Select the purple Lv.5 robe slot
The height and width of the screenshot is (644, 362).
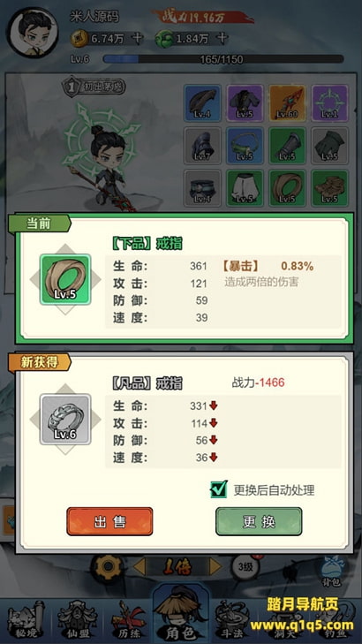point(245,103)
